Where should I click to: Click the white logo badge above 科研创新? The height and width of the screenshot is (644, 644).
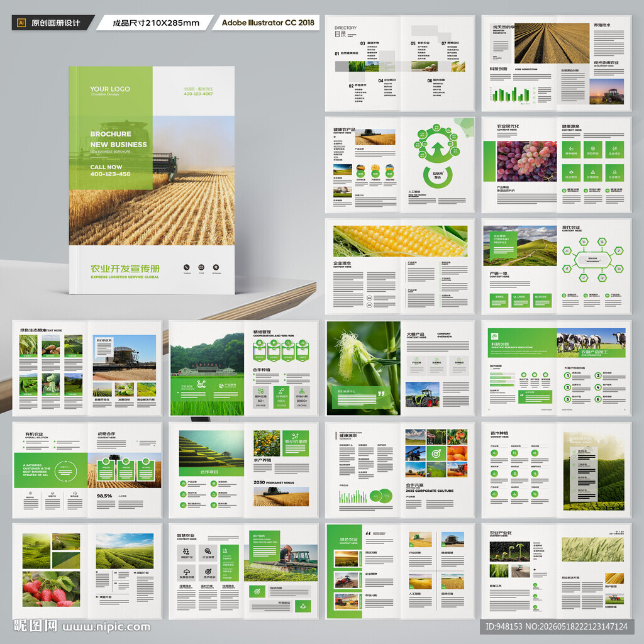pos(495,336)
